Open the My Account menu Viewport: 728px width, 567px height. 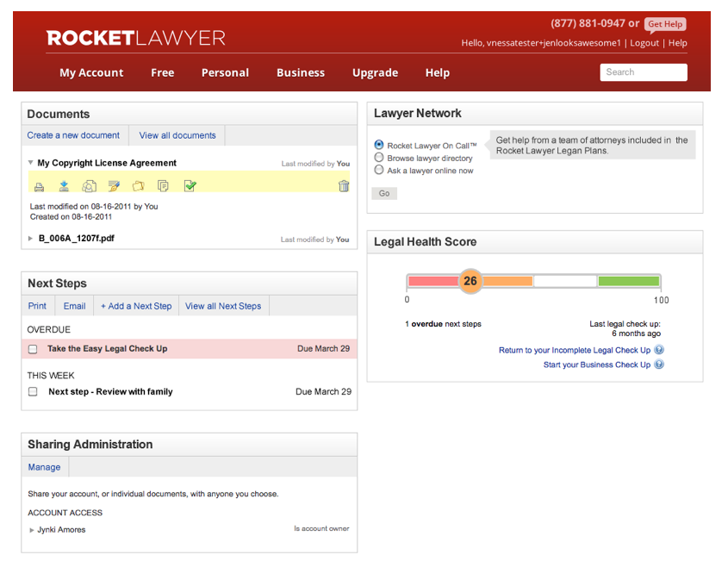pyautogui.click(x=91, y=73)
